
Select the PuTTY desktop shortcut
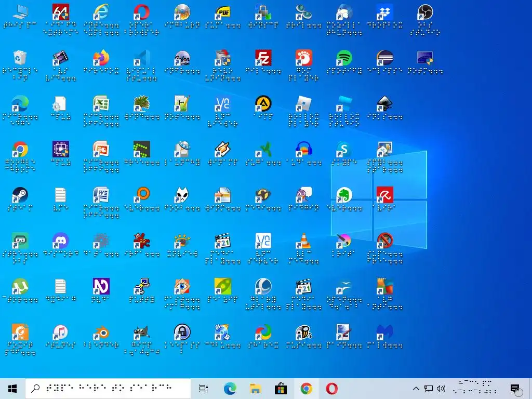pos(142,287)
